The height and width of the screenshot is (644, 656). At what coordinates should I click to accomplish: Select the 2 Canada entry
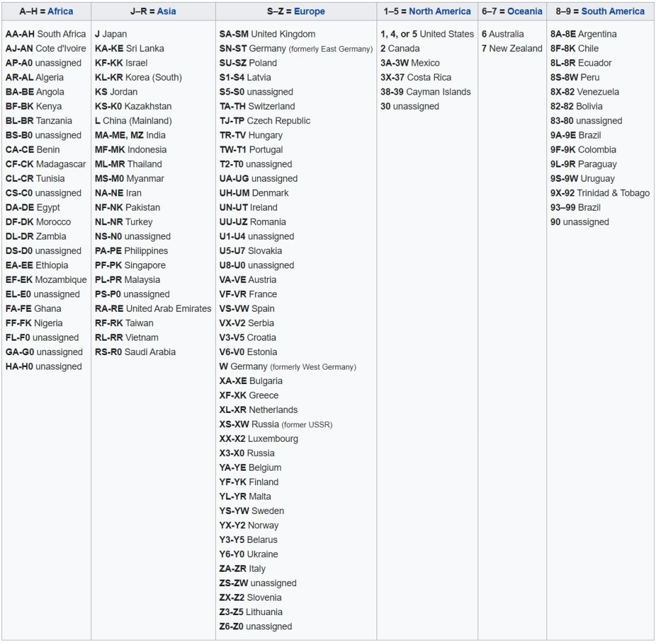400,49
